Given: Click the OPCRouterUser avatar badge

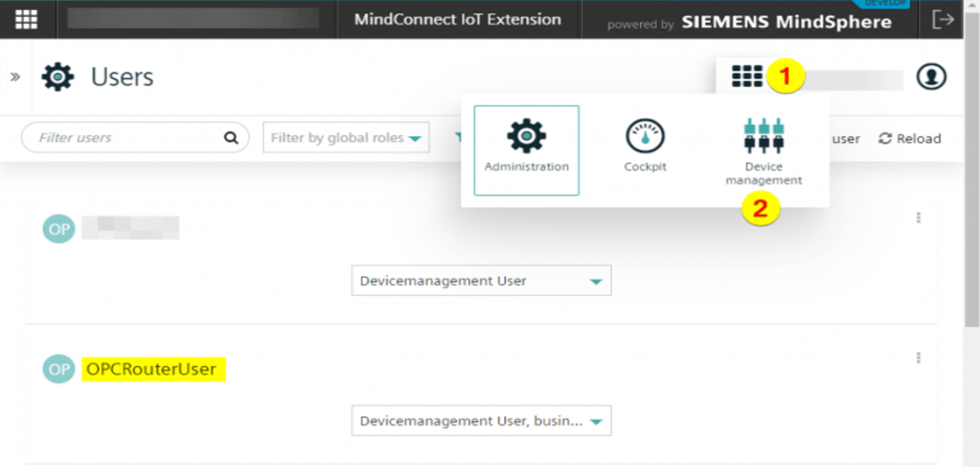Looking at the screenshot, I should click(x=58, y=370).
